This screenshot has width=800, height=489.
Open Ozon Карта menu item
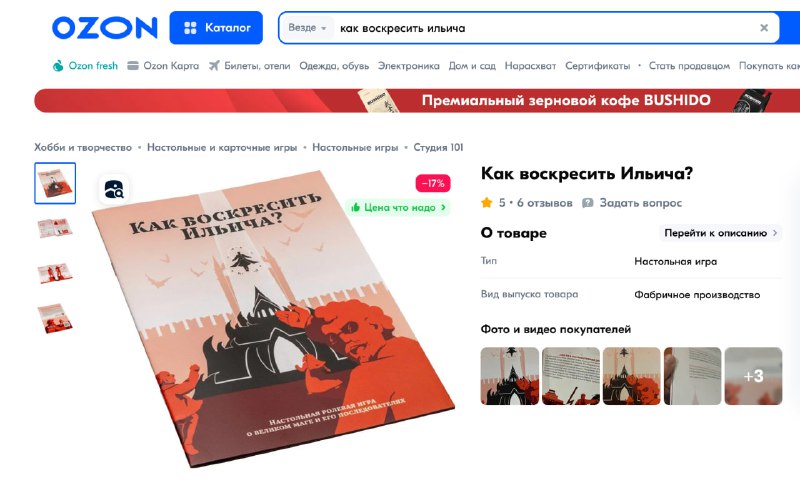163,66
